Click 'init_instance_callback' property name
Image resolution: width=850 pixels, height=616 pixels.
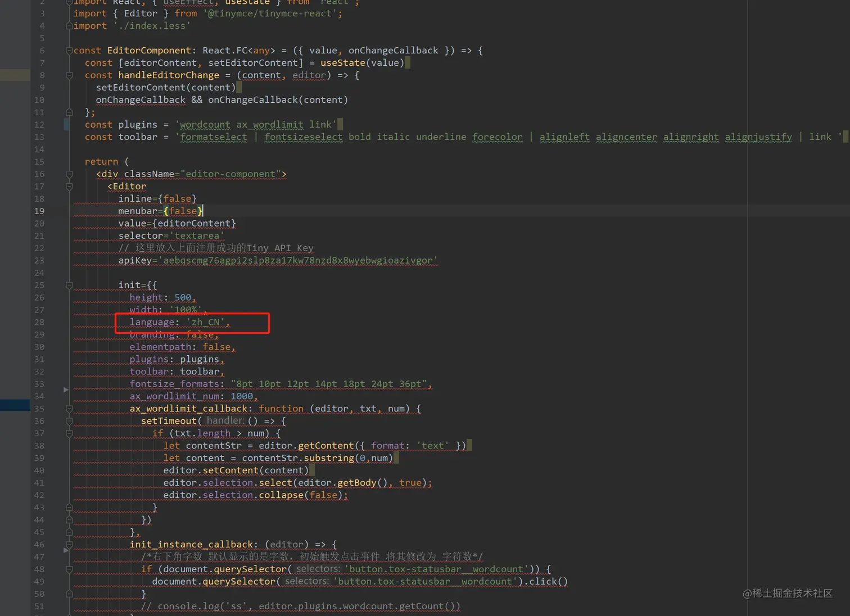[x=191, y=545]
